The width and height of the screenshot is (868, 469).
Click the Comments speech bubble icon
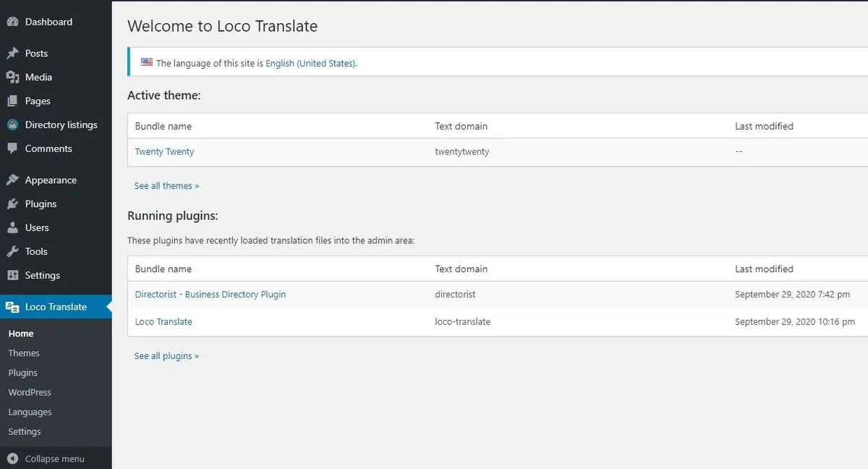(12, 149)
